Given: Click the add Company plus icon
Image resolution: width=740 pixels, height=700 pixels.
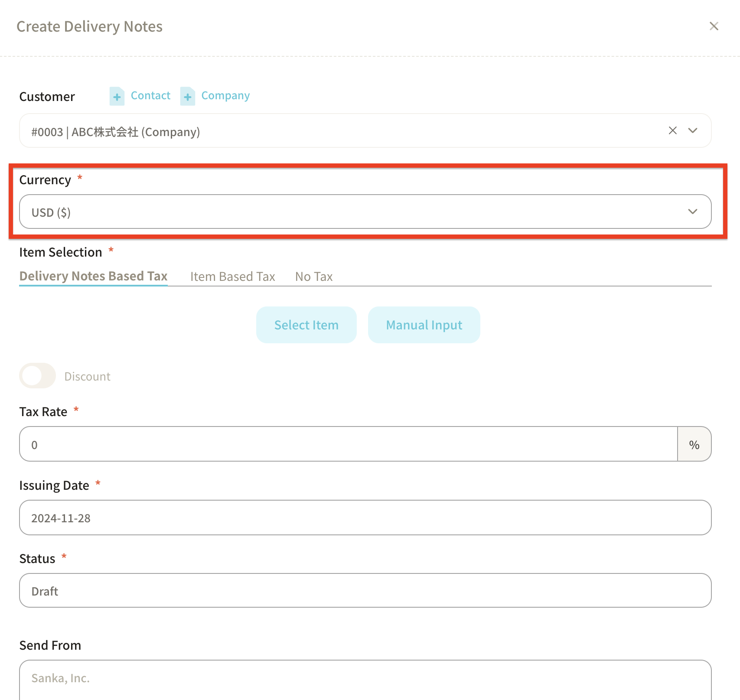Looking at the screenshot, I should (x=187, y=96).
